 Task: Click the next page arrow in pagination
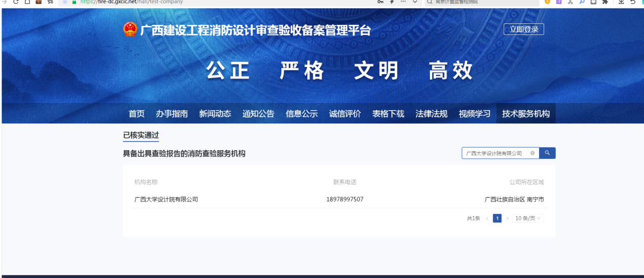(x=507, y=218)
